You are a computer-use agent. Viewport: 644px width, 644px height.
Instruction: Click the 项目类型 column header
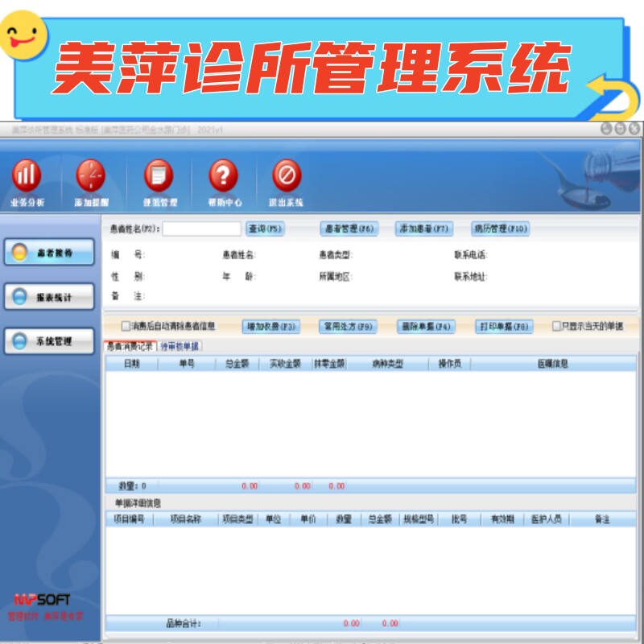(237, 519)
